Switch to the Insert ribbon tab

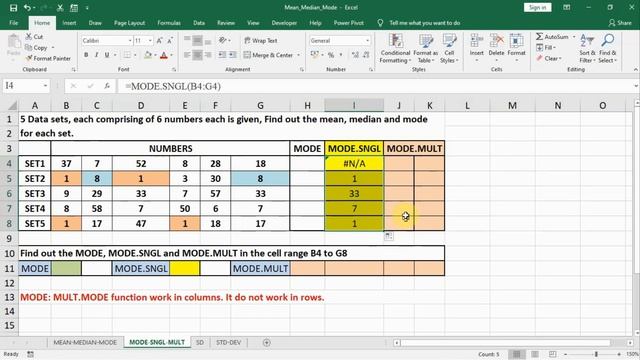pos(69,23)
